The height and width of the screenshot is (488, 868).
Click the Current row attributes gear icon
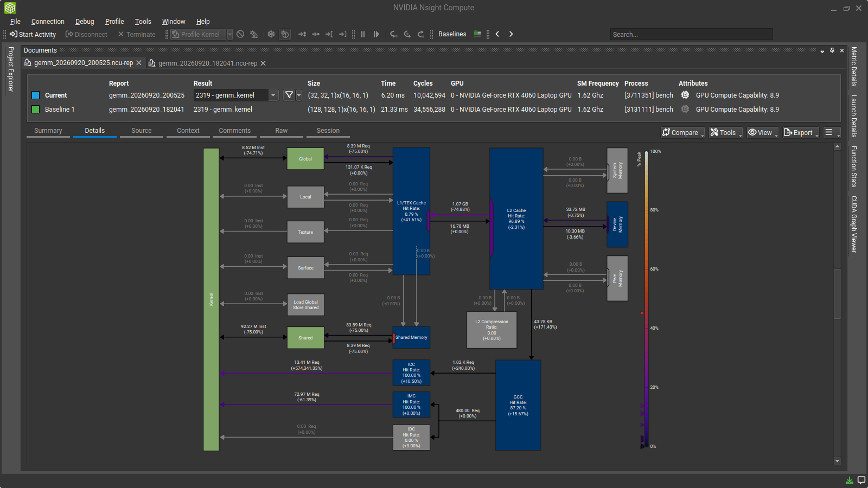click(x=685, y=95)
